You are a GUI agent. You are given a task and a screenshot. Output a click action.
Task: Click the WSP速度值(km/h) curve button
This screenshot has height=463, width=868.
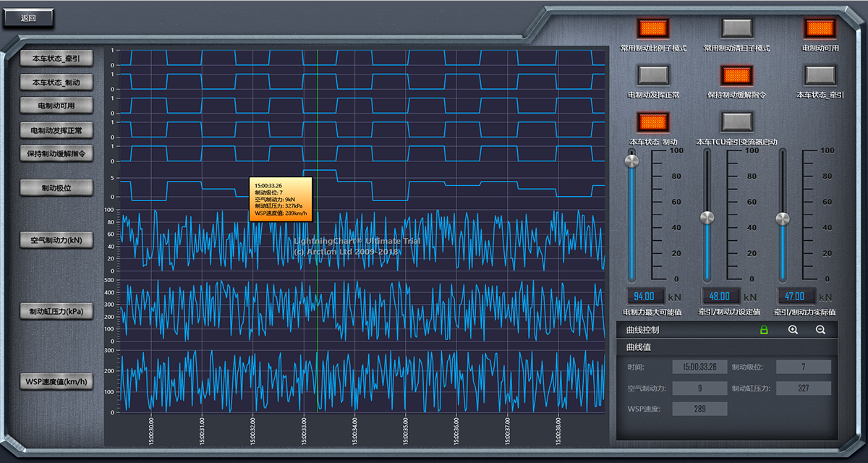pos(57,381)
